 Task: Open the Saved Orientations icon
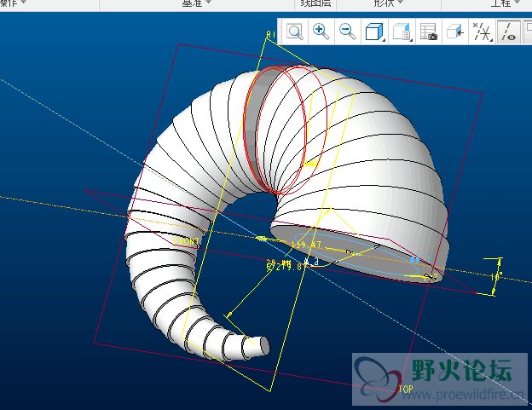click(x=401, y=32)
